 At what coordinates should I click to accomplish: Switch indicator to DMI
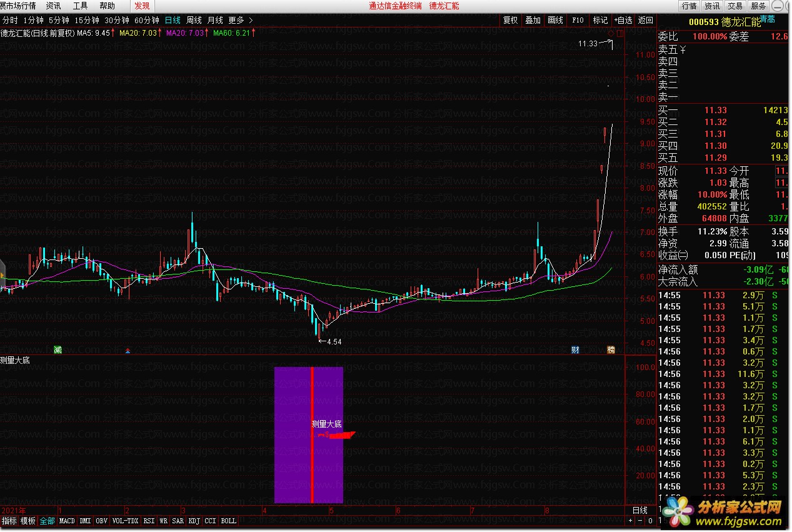pos(85,521)
